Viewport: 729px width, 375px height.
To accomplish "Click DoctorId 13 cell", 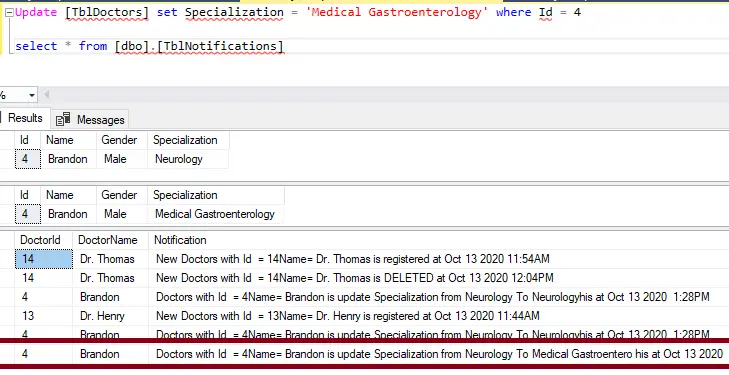I will coord(44,316).
